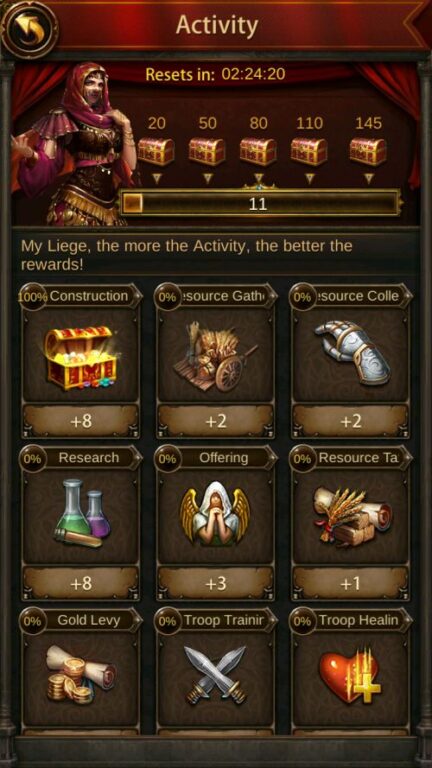Click the +3 button under Offering

[216, 583]
